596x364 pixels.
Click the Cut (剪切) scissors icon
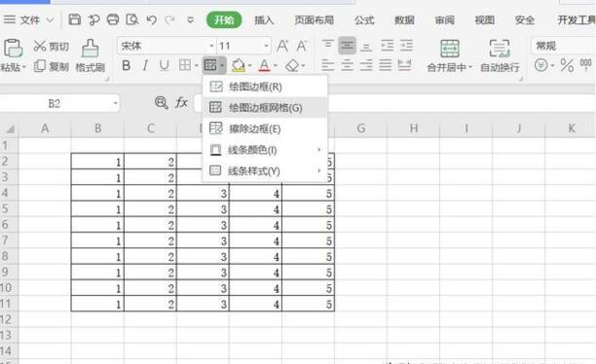coord(40,46)
